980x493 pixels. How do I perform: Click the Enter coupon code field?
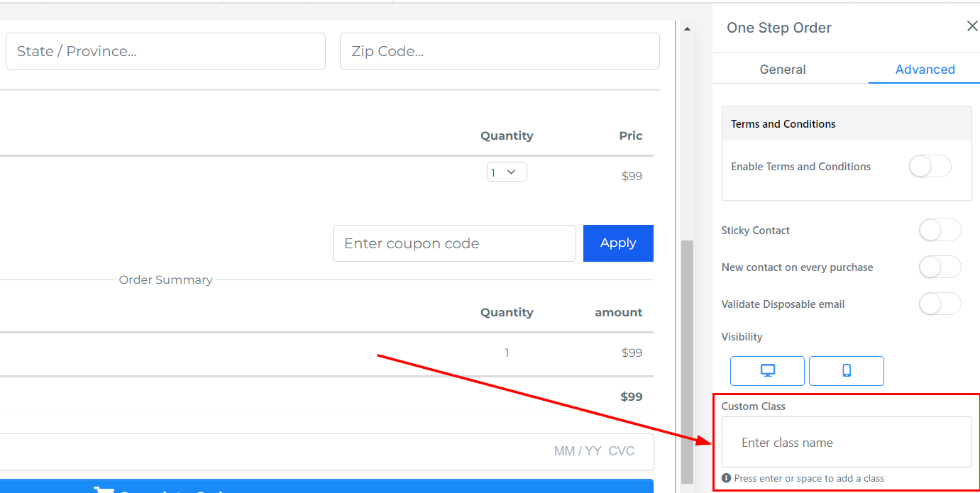coord(454,243)
